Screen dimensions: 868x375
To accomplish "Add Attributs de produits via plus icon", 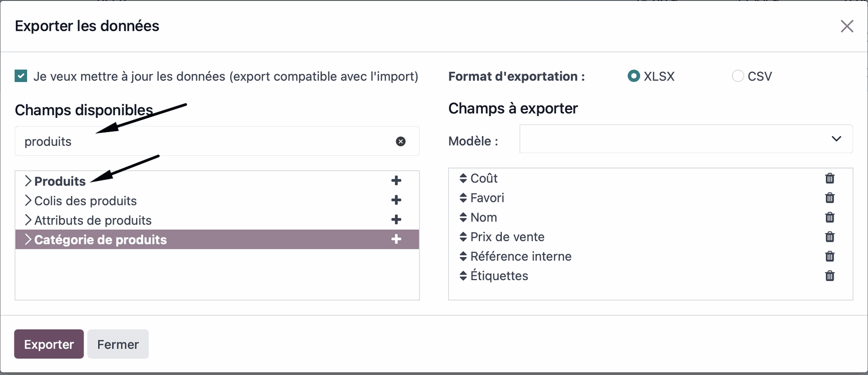I will point(396,220).
